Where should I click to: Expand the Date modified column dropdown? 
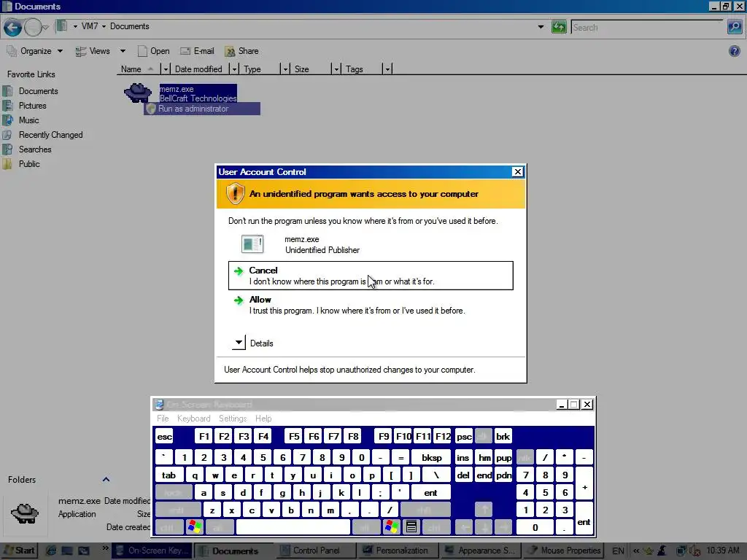tap(234, 69)
